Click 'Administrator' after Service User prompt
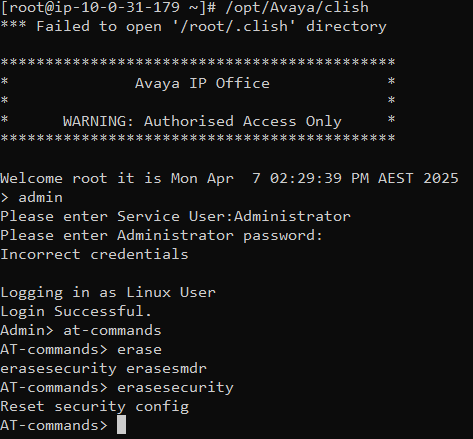The width and height of the screenshot is (473, 439). click(x=292, y=216)
